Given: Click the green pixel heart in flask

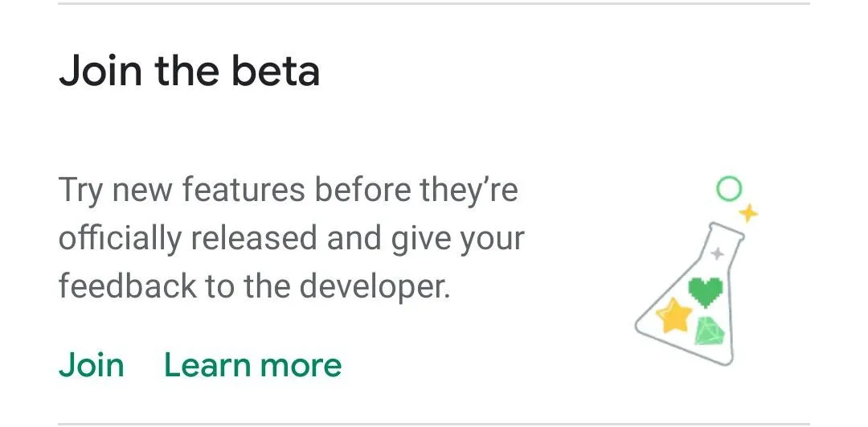Looking at the screenshot, I should tap(706, 291).
